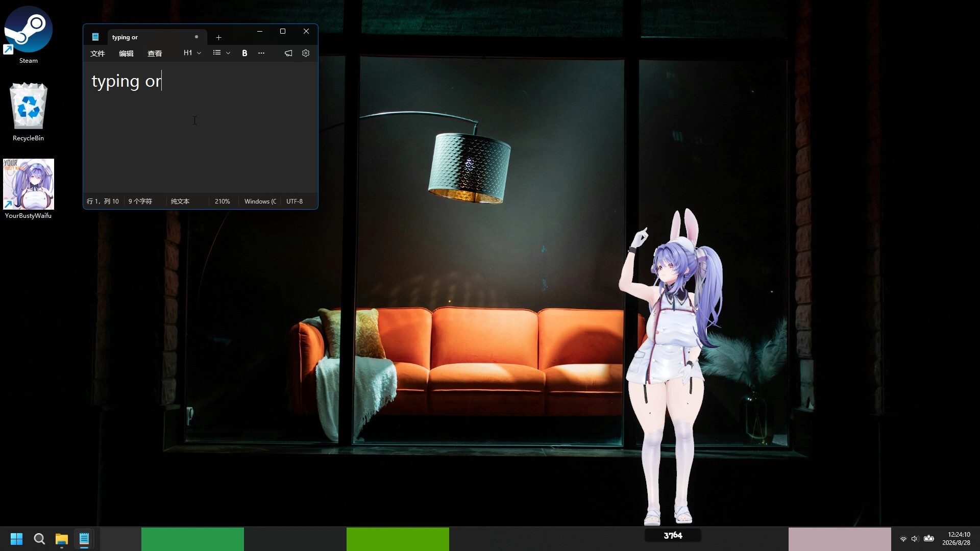Click Notepad icon on the taskbar
Image resolution: width=980 pixels, height=551 pixels.
tap(84, 539)
